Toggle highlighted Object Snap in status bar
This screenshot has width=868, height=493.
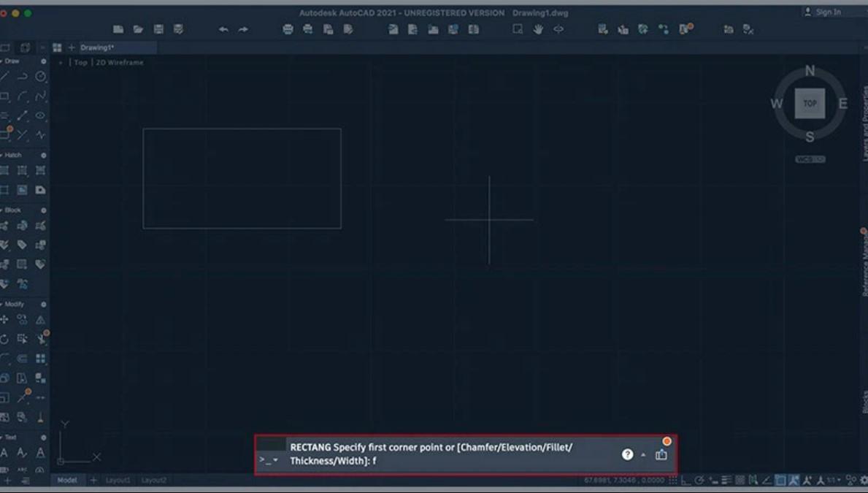click(x=780, y=481)
